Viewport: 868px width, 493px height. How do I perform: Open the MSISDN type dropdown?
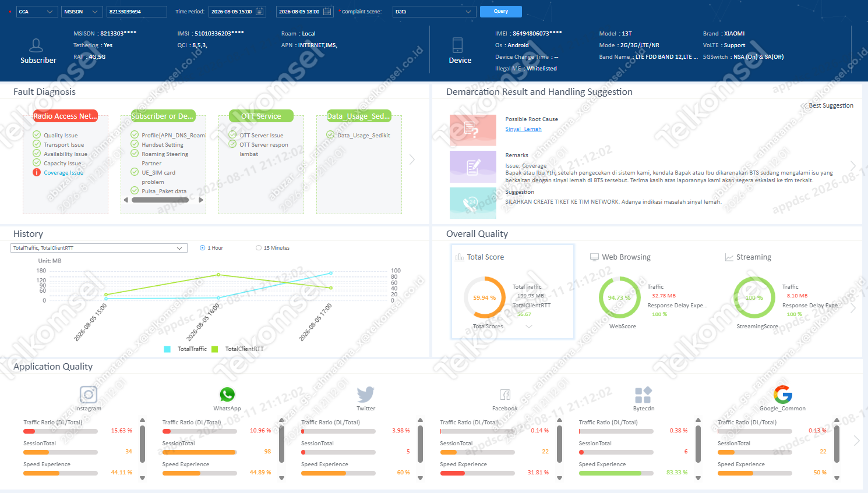(82, 12)
